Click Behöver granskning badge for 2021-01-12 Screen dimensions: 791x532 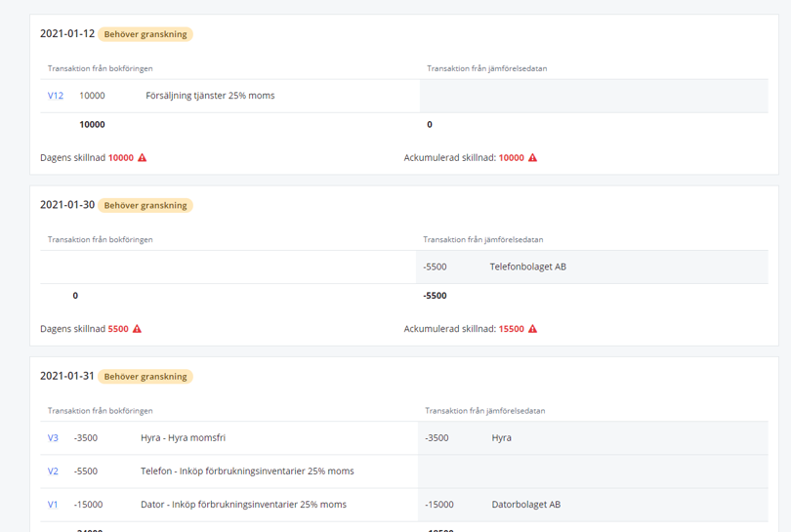pos(145,34)
